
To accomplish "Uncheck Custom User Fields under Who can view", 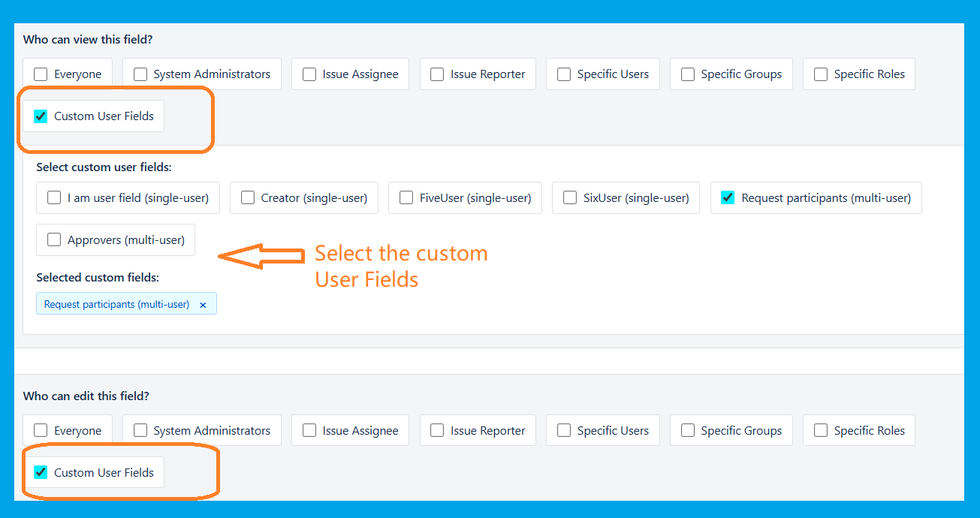I will (41, 116).
